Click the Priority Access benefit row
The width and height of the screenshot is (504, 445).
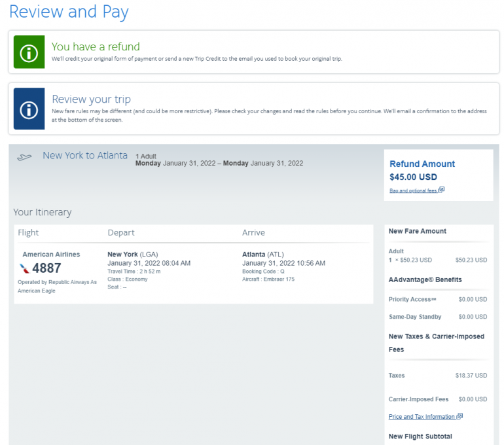click(437, 300)
